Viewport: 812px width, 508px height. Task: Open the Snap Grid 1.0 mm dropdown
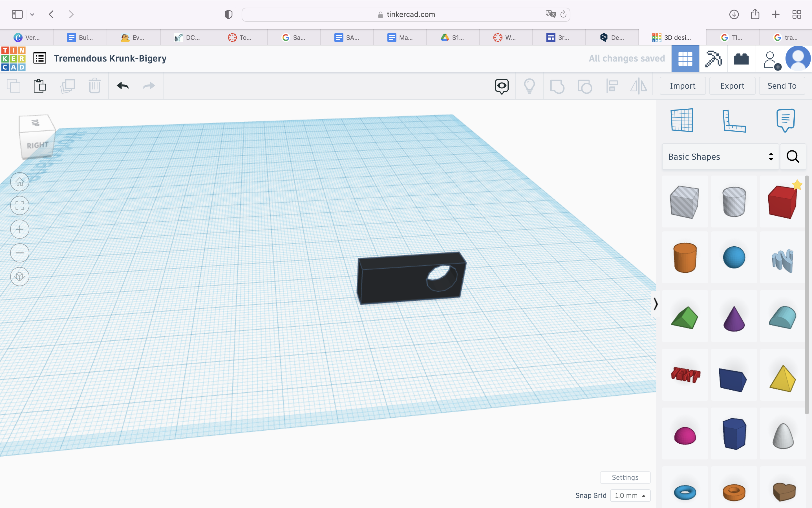(x=630, y=495)
